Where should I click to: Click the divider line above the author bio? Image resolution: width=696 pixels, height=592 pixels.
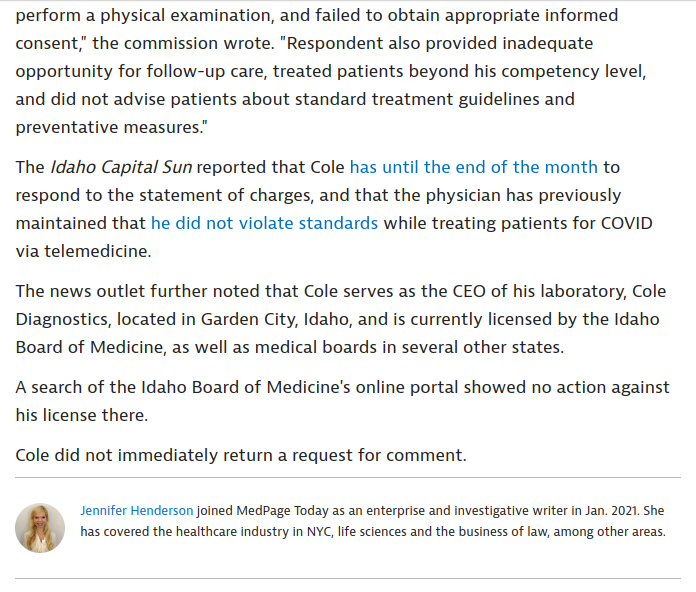pyautogui.click(x=348, y=478)
